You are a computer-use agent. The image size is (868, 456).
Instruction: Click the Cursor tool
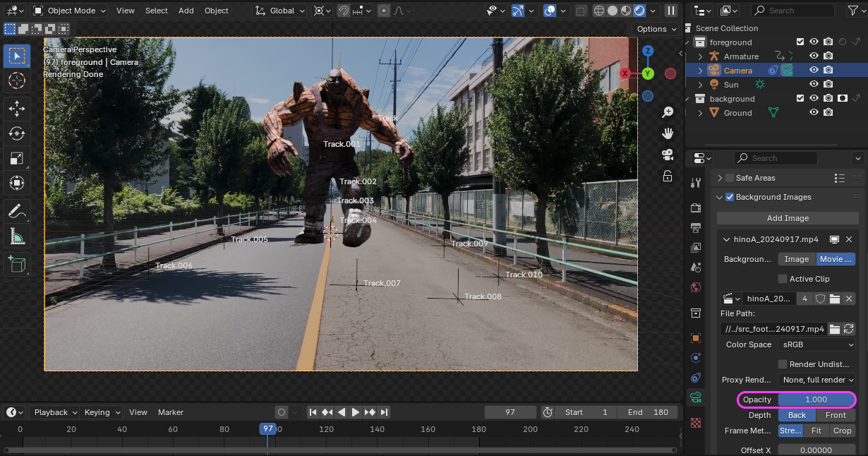pyautogui.click(x=17, y=81)
